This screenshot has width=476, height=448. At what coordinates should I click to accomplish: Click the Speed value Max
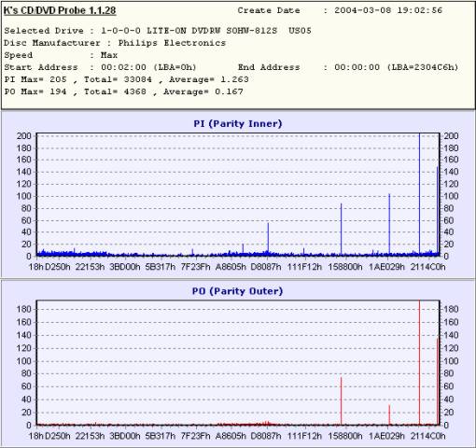tap(109, 55)
